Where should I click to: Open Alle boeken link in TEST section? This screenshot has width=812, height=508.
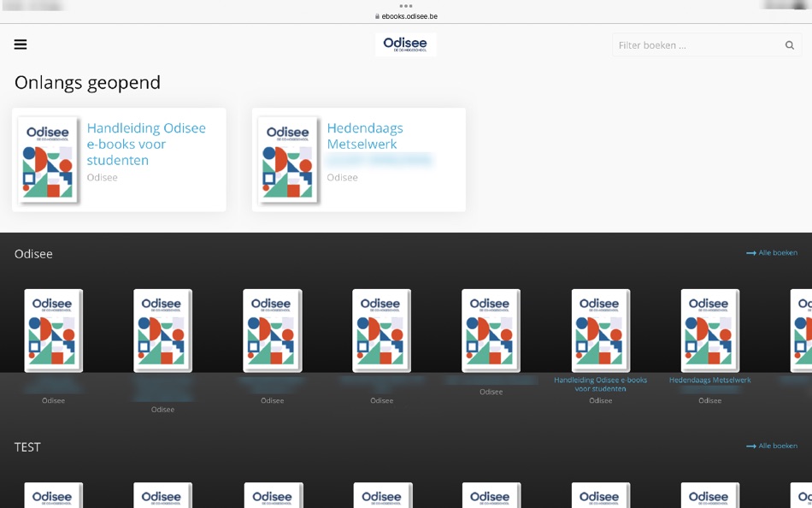(772, 446)
